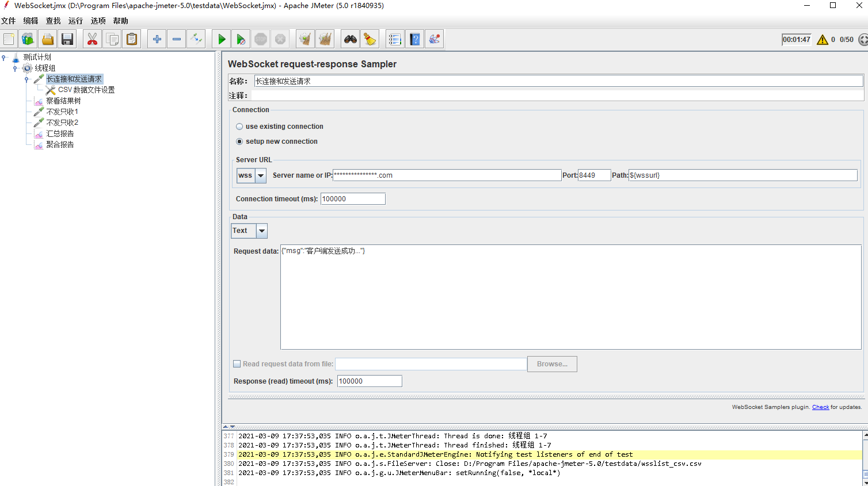
Task: Click the Check for updates link
Action: pyautogui.click(x=821, y=407)
